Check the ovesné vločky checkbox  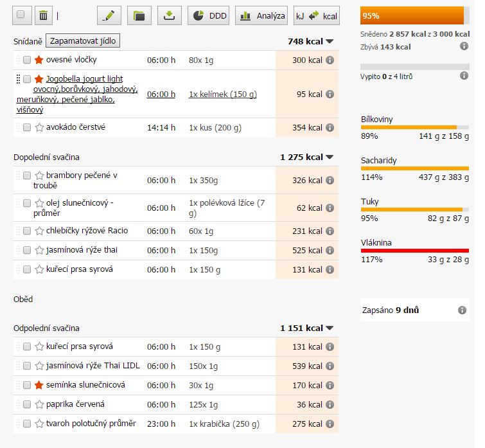[x=27, y=60]
